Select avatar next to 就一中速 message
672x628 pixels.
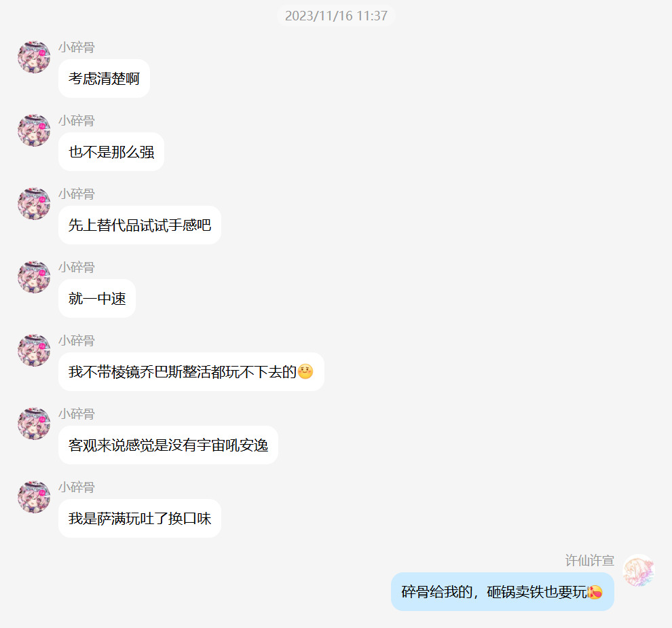click(x=34, y=277)
